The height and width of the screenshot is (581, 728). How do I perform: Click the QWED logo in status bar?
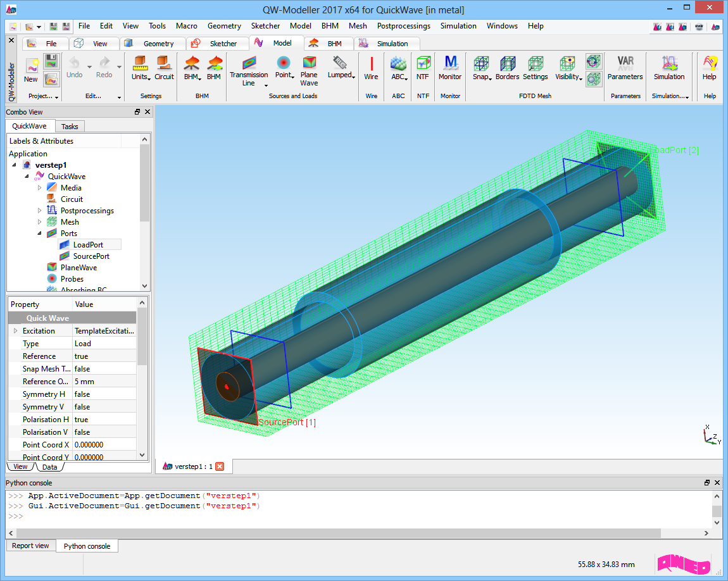(x=684, y=564)
